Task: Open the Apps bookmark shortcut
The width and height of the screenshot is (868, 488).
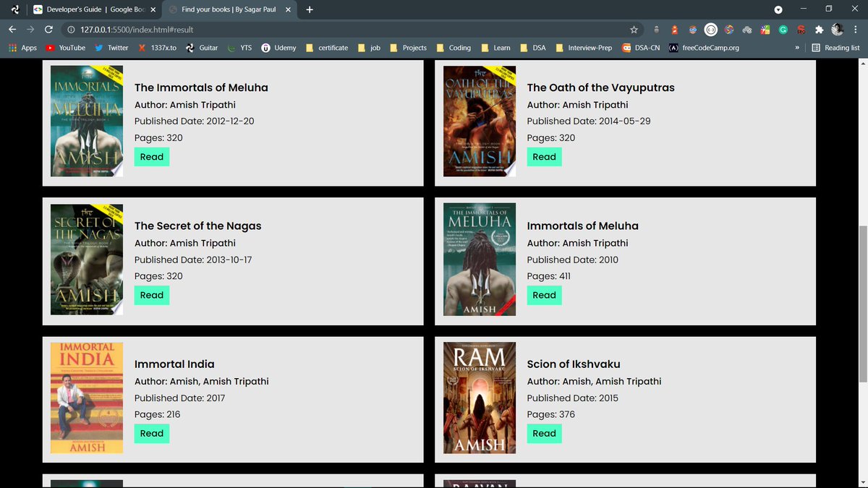Action: [x=22, y=48]
